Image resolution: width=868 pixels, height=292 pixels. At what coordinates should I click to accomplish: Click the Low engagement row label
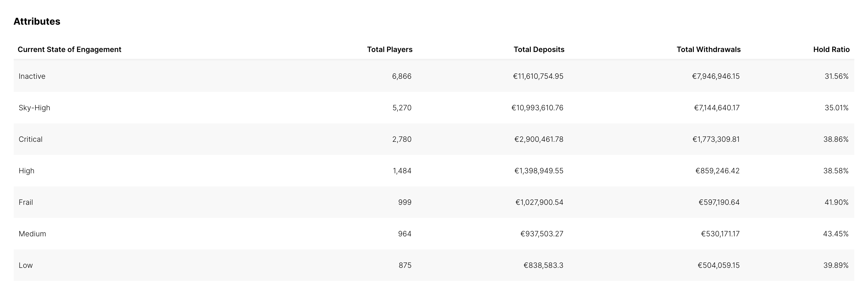click(x=25, y=265)
